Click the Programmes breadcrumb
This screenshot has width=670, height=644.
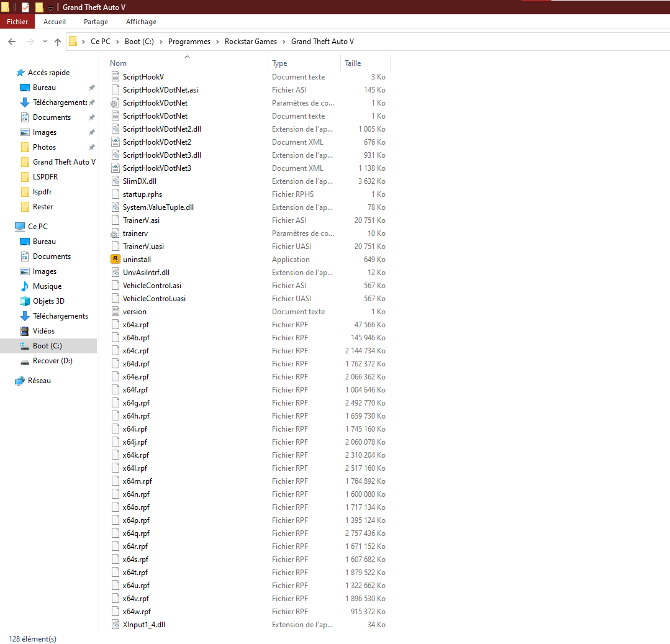(189, 42)
